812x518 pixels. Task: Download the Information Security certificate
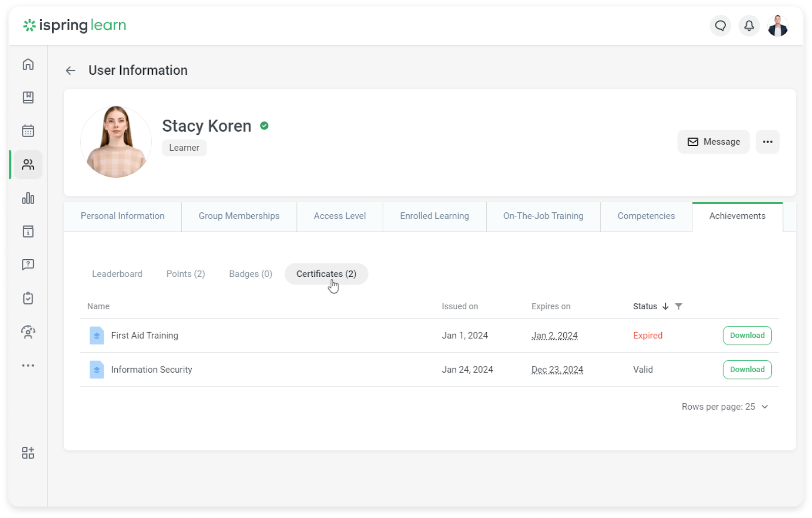(747, 370)
